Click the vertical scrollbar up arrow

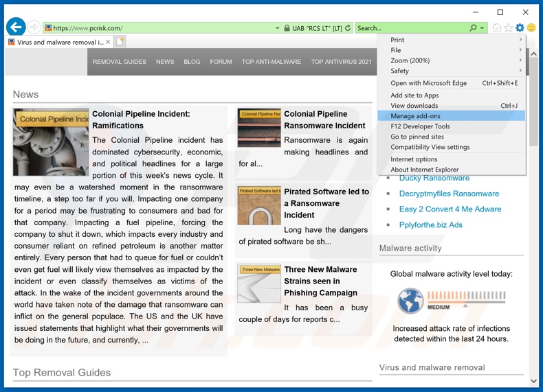pos(533,54)
